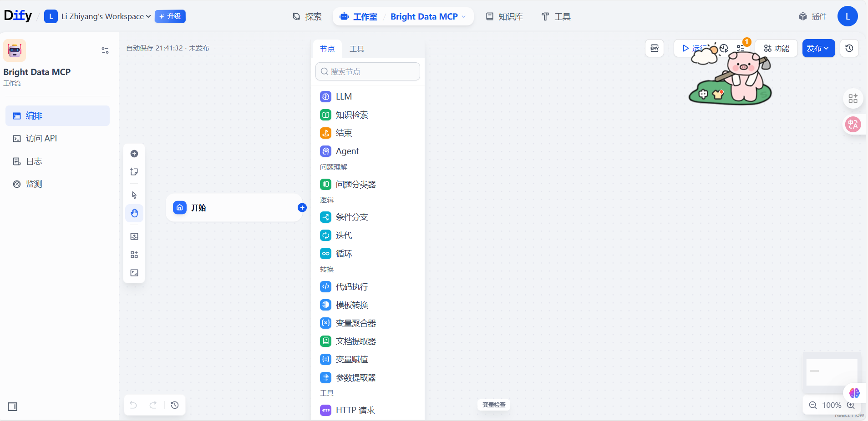Select the pointer mode tool
The width and height of the screenshot is (868, 421).
(134, 195)
